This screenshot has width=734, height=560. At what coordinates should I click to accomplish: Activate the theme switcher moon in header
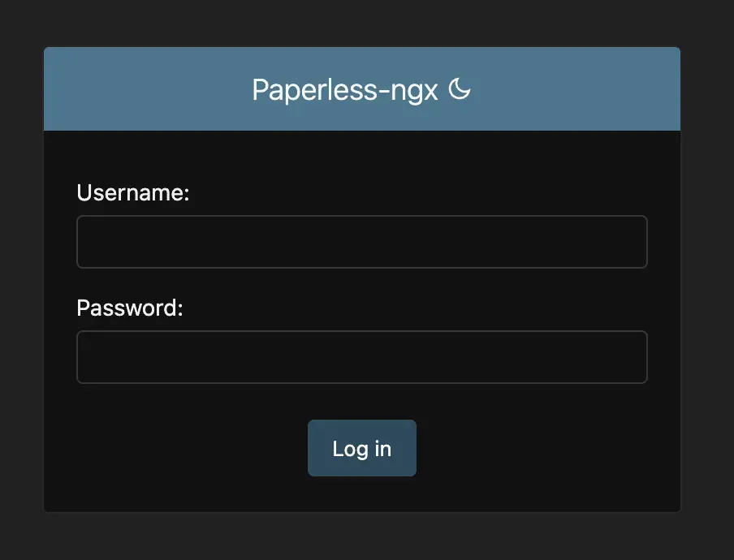[x=460, y=89]
